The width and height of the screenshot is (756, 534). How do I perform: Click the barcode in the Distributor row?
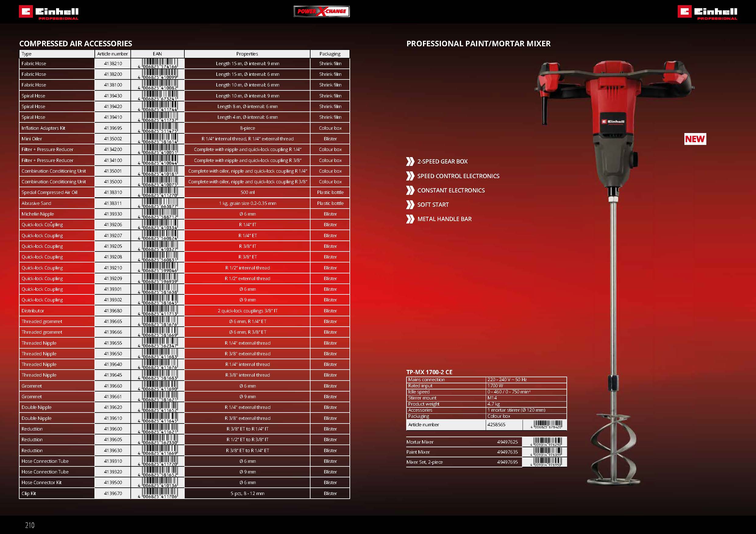tap(158, 311)
